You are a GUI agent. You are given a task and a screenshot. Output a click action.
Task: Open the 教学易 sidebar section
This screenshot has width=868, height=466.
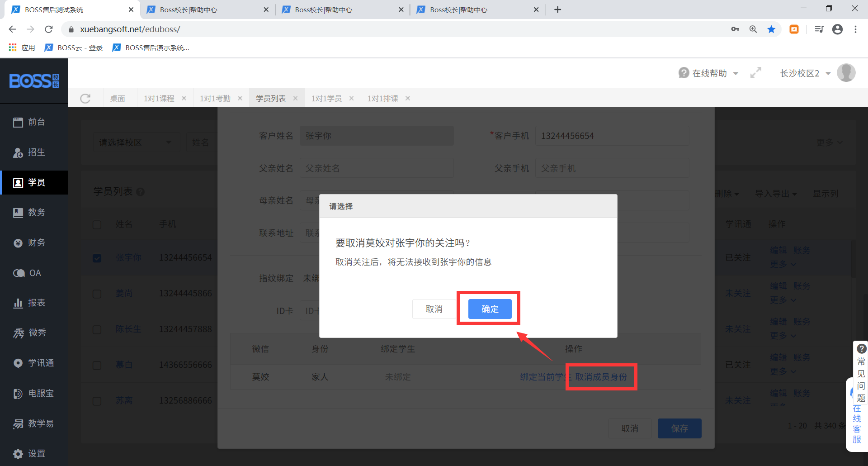click(x=34, y=424)
